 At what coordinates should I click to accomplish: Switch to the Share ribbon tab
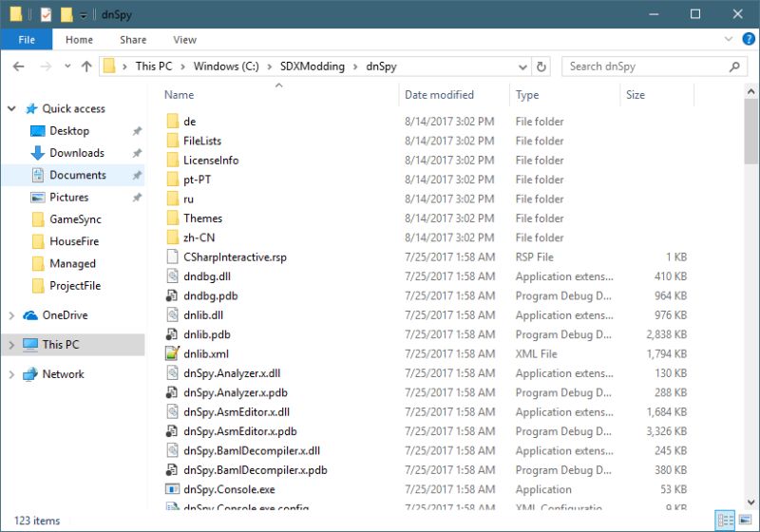[133, 40]
